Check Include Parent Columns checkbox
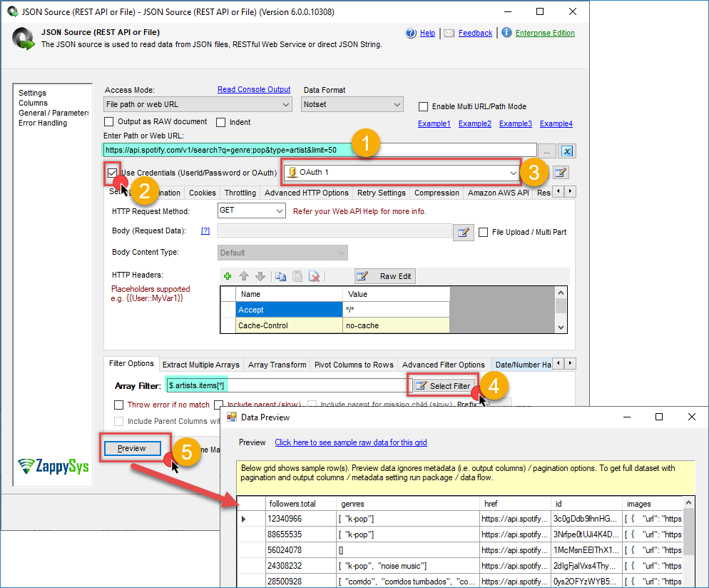The width and height of the screenshot is (709, 588). tap(118, 421)
